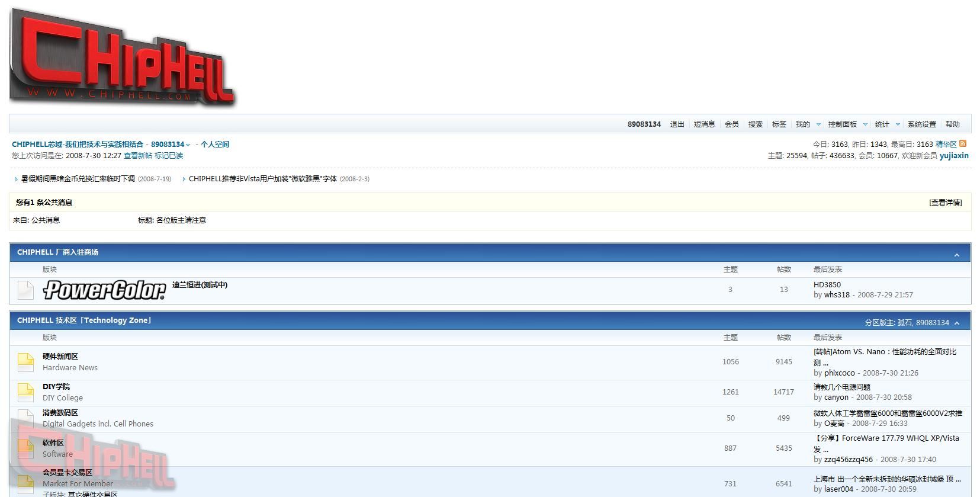Open 个人空间 personal space link
This screenshot has width=980, height=497.
214,144
